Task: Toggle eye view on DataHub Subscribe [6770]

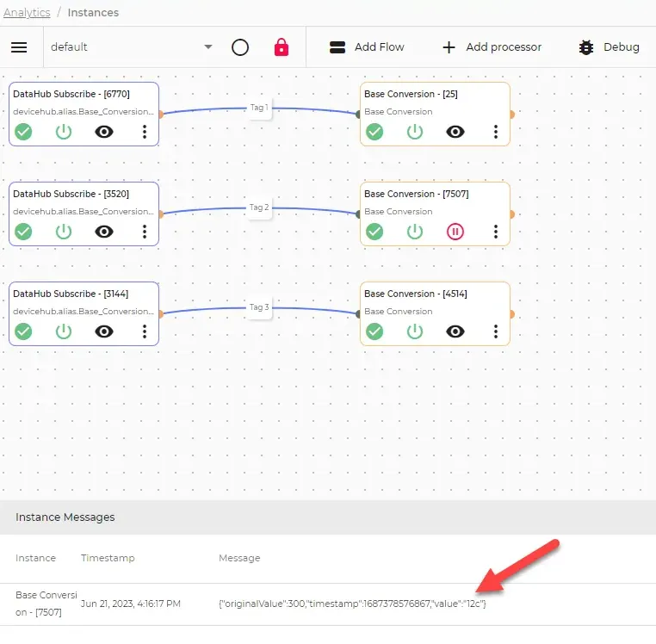Action: (104, 132)
